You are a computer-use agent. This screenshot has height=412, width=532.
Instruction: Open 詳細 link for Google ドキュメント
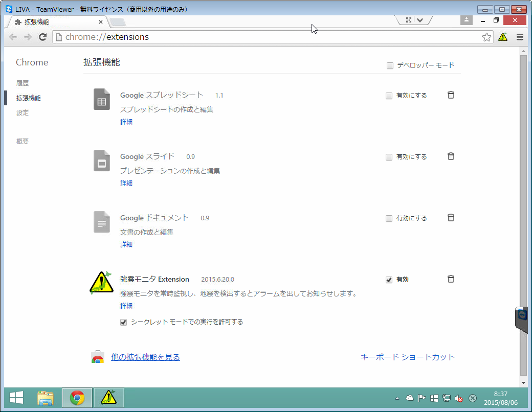[126, 244]
